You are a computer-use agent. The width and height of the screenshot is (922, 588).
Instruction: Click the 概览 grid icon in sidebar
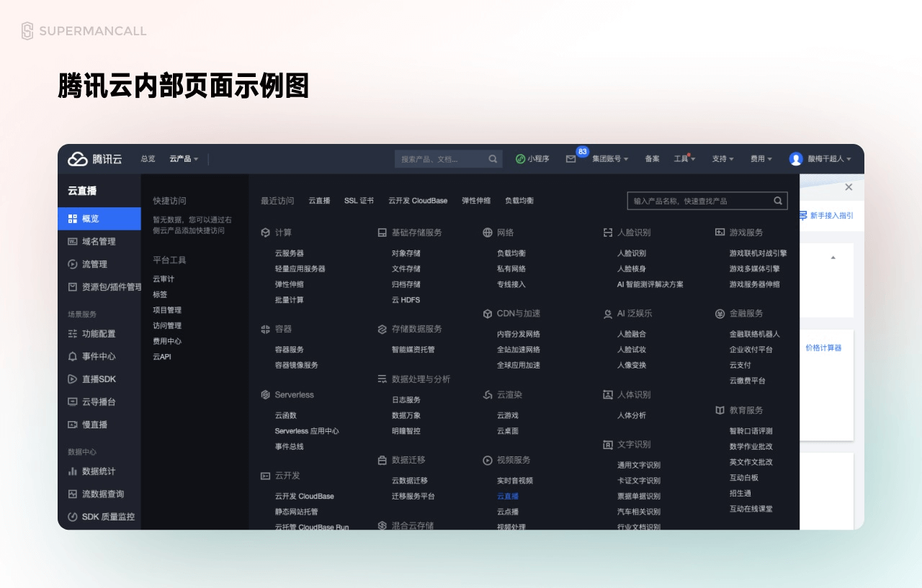coord(72,219)
